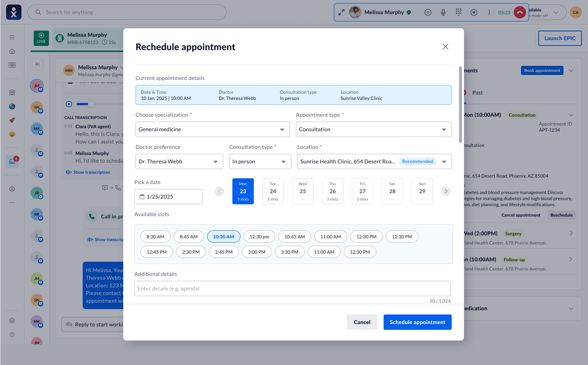Viewport: 588px width, 365px height.
Task: Toggle call recording icon
Action: coord(474,12)
